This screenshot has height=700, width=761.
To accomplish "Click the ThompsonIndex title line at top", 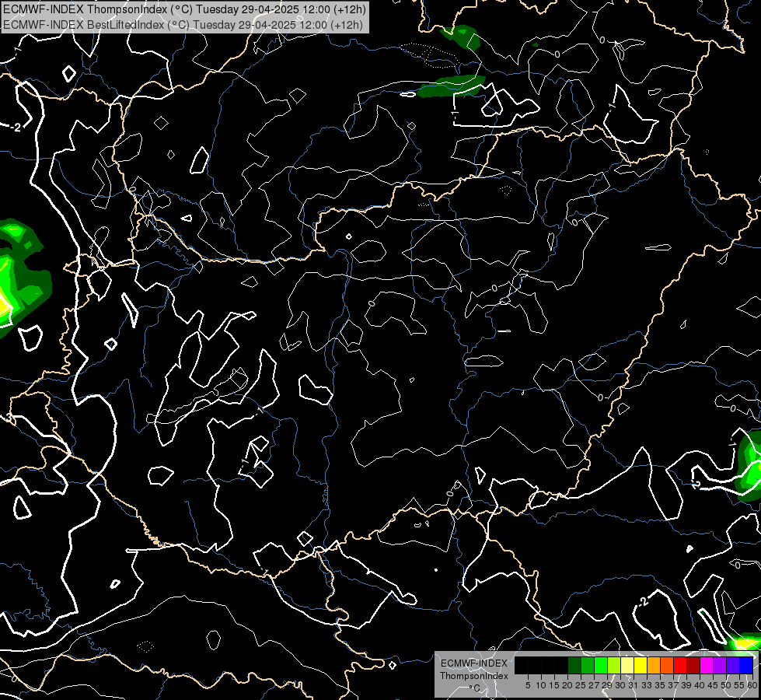I will [x=184, y=9].
